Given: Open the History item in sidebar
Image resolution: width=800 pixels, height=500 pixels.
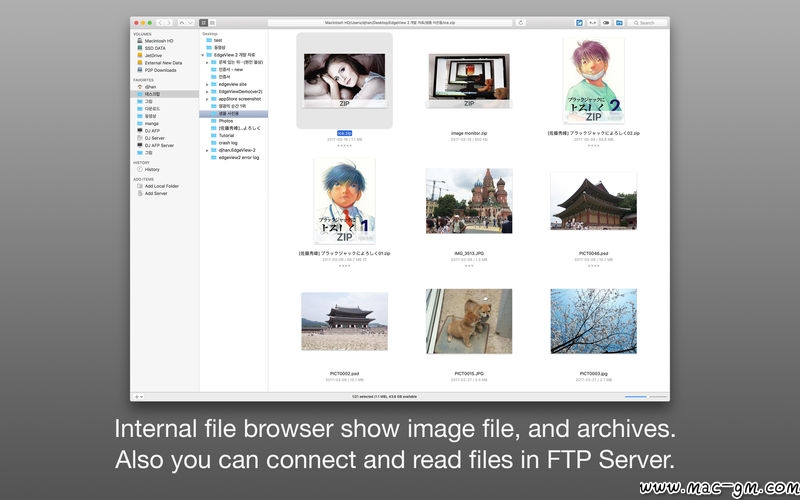Looking at the screenshot, I should point(151,169).
